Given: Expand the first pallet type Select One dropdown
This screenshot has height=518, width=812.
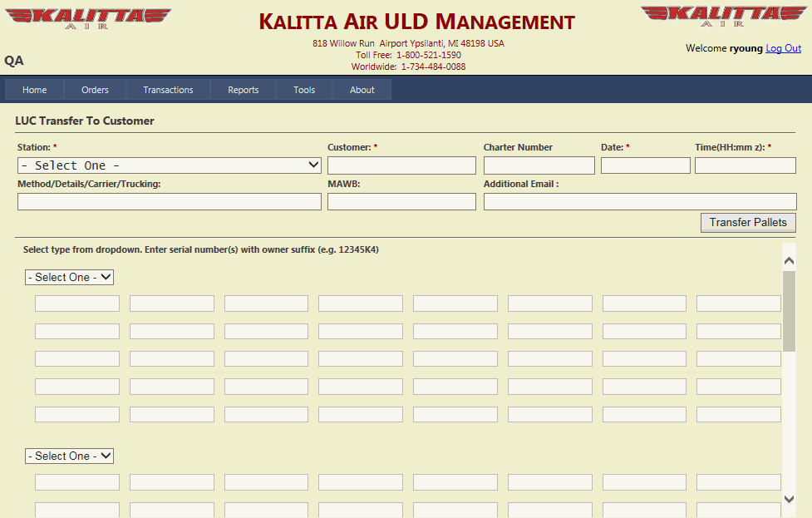Looking at the screenshot, I should coord(69,277).
